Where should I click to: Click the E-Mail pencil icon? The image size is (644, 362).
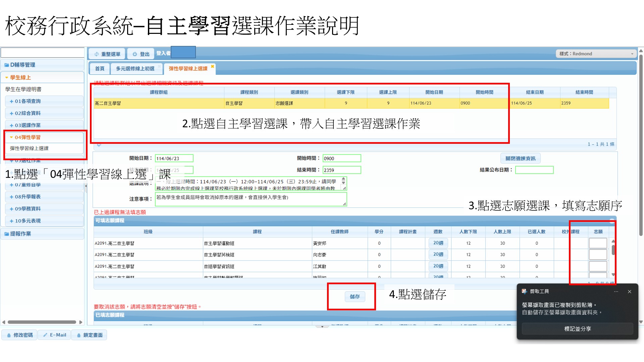coord(45,335)
